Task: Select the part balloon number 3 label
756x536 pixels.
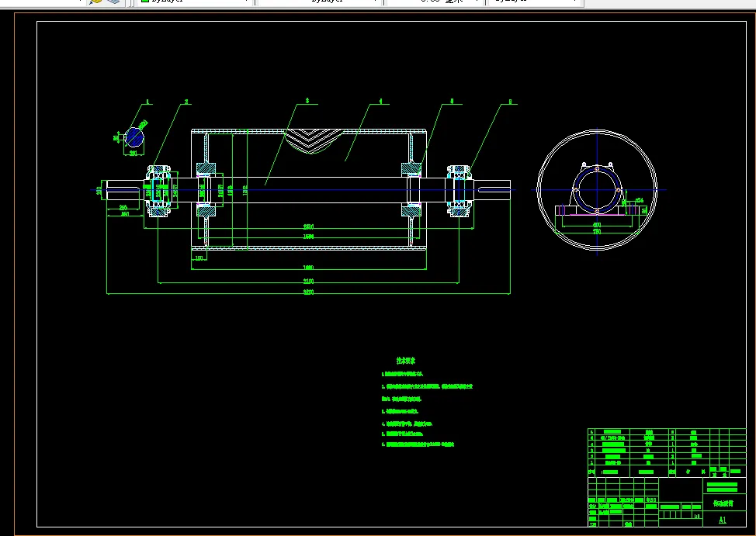Action: point(307,101)
